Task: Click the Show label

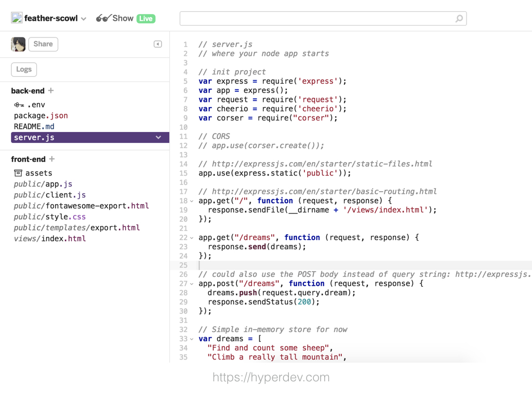Action: click(123, 18)
